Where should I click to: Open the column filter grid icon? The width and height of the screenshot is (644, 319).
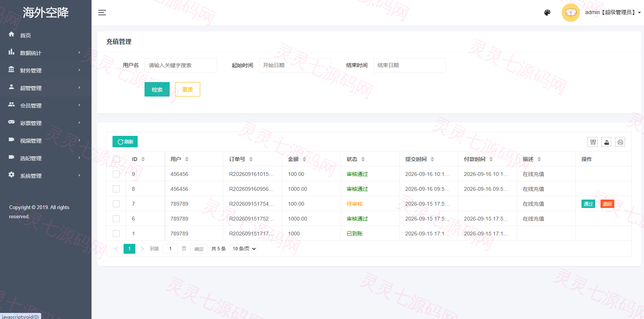pos(593,142)
